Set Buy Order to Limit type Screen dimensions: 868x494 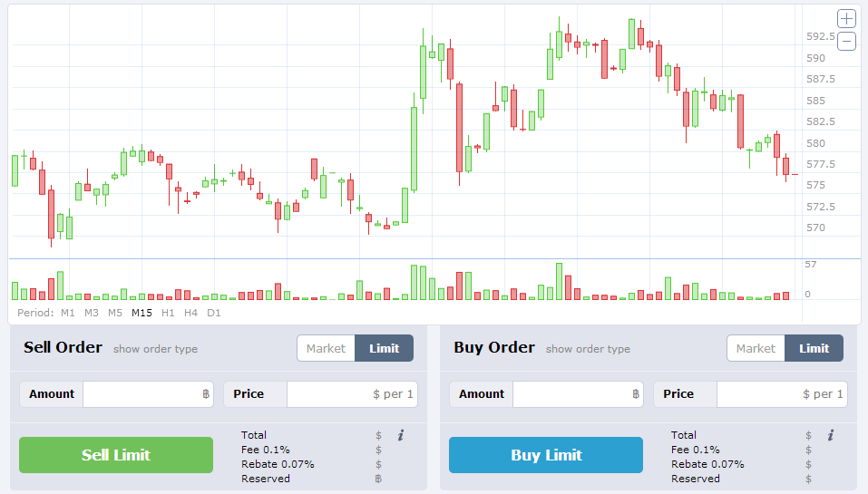[x=814, y=348]
